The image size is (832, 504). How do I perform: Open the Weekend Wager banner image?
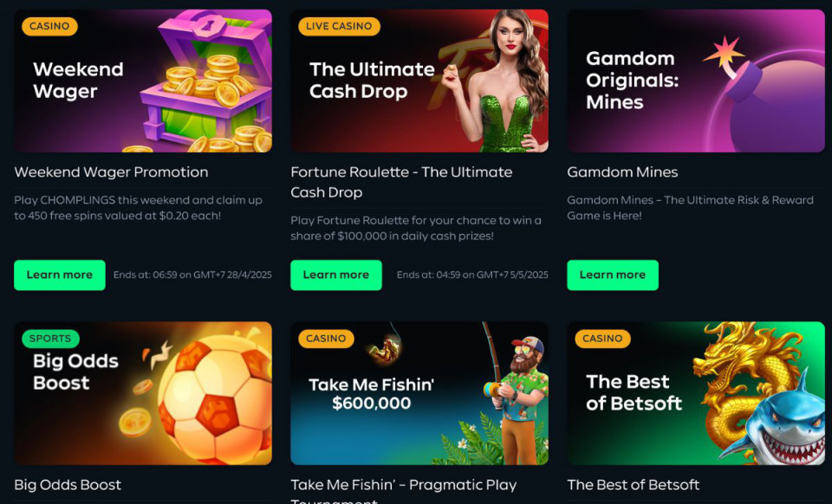tap(143, 81)
